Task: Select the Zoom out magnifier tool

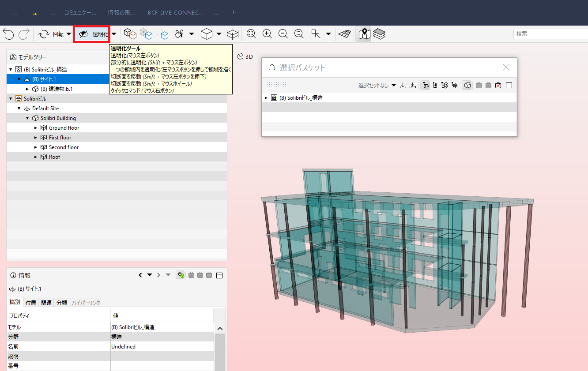Action: tap(283, 34)
